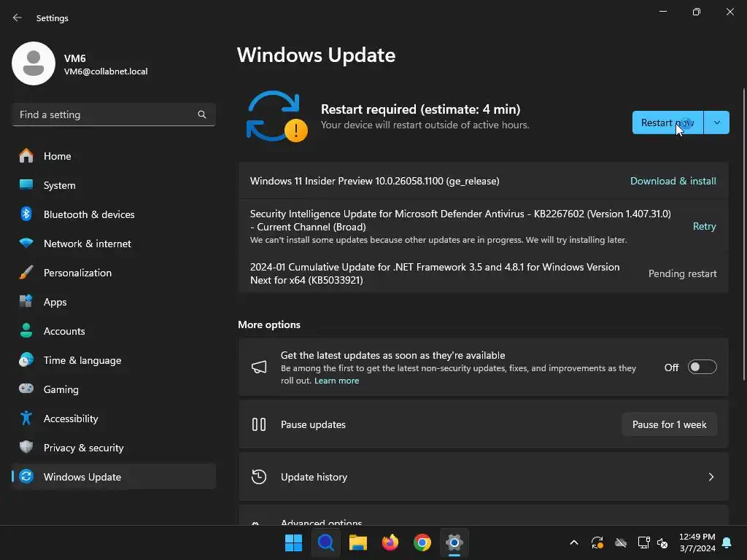
Task: Open notification bell in system tray
Action: click(x=727, y=542)
